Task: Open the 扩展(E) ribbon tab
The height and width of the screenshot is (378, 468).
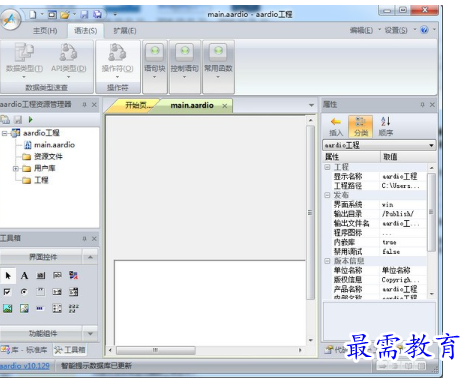Action: pos(125,31)
